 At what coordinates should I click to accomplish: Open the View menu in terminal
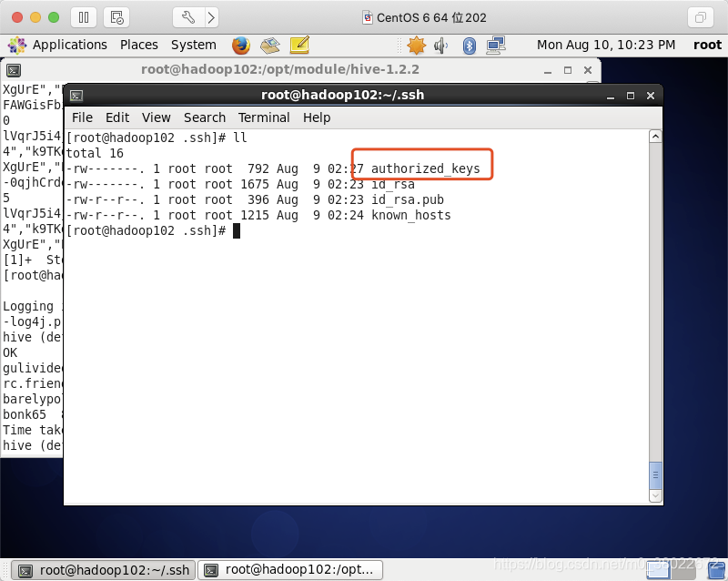point(157,117)
